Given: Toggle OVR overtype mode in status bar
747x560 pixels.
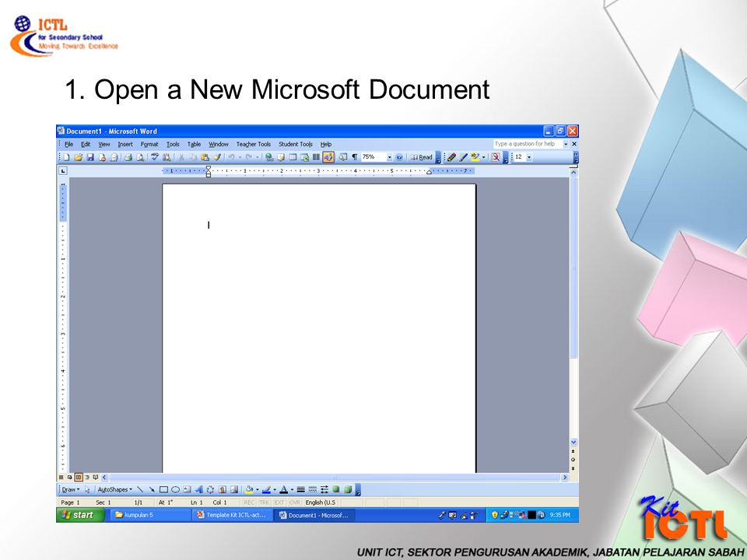Looking at the screenshot, I should pos(295,502).
